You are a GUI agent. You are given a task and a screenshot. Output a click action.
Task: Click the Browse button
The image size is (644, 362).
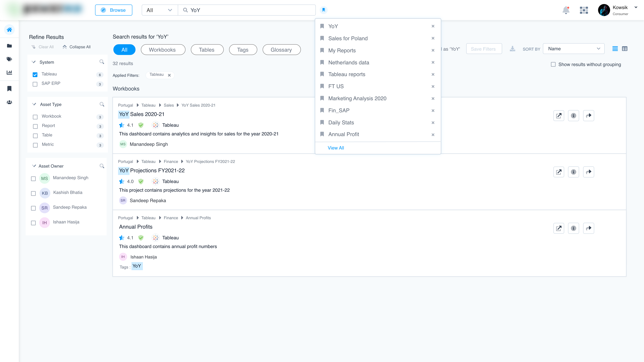click(114, 10)
